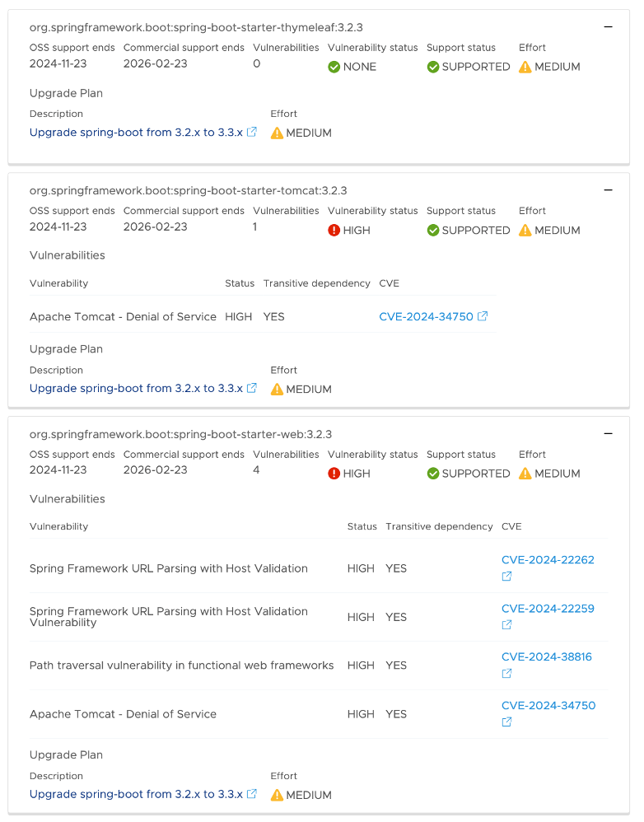Screen dimensions: 644x822
Task: Open CVE-2024-22262 link
Action: pyautogui.click(x=548, y=560)
